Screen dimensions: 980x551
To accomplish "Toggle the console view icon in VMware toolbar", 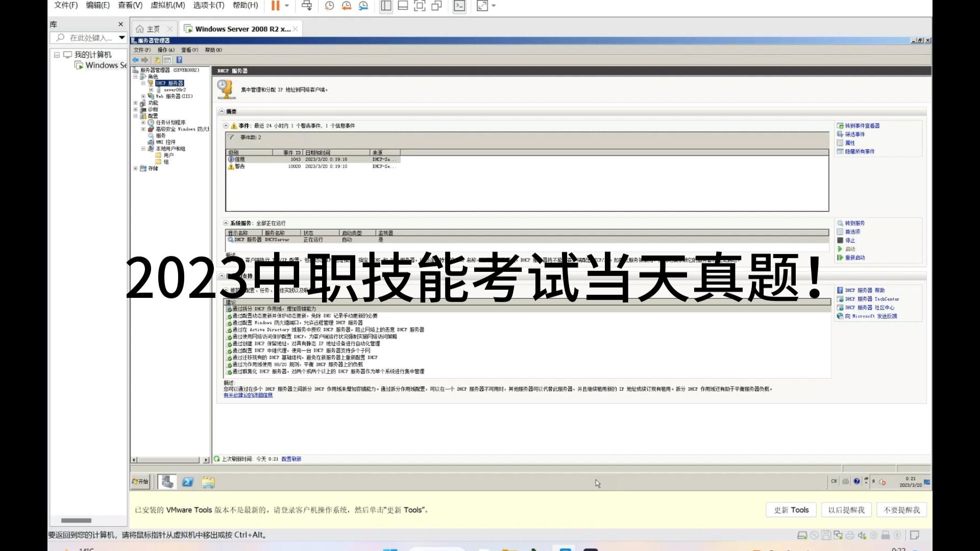I will coord(459,6).
